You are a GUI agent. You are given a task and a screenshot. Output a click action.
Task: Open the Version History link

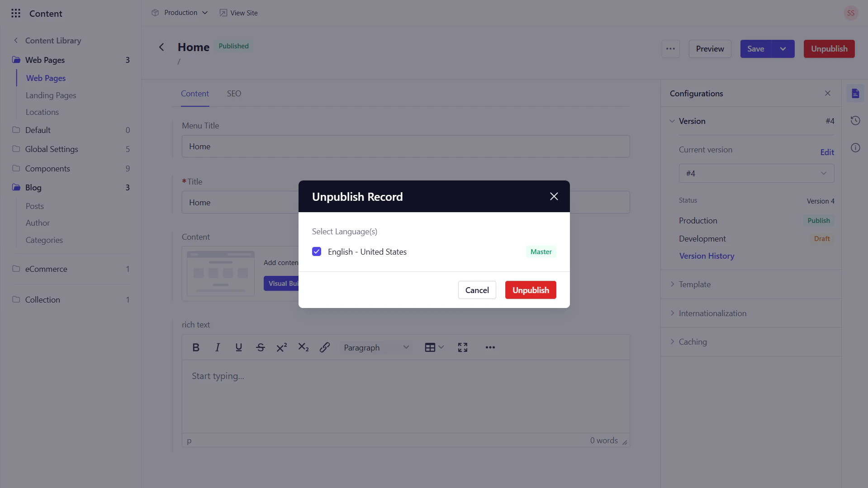click(707, 256)
